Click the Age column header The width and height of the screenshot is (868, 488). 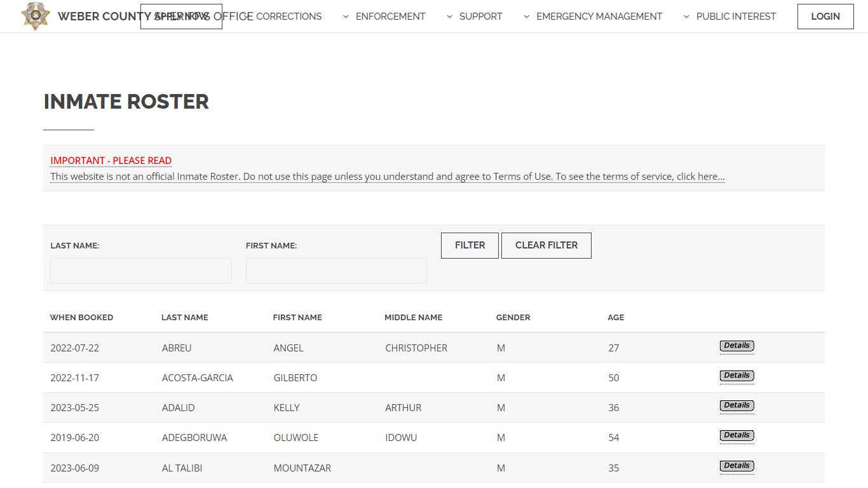(x=616, y=318)
